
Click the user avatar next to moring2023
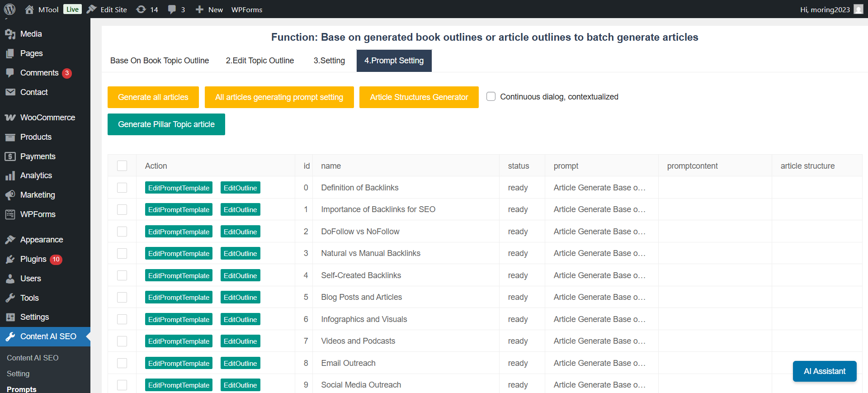(x=858, y=9)
